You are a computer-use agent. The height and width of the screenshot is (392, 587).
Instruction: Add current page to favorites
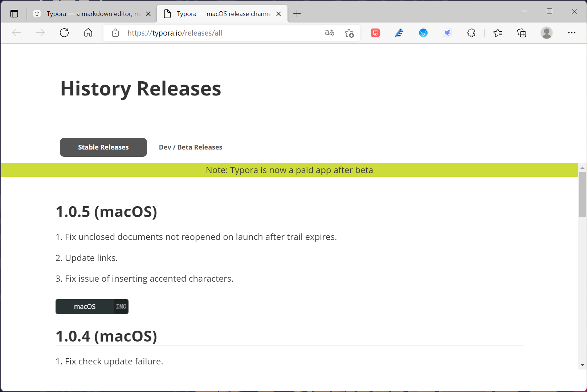349,33
